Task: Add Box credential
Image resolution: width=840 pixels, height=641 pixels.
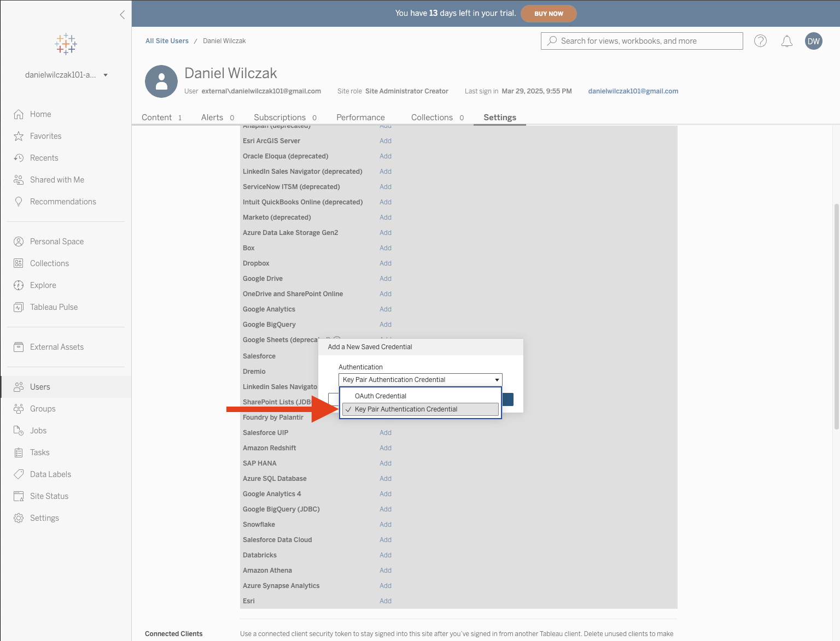Action: tap(386, 248)
